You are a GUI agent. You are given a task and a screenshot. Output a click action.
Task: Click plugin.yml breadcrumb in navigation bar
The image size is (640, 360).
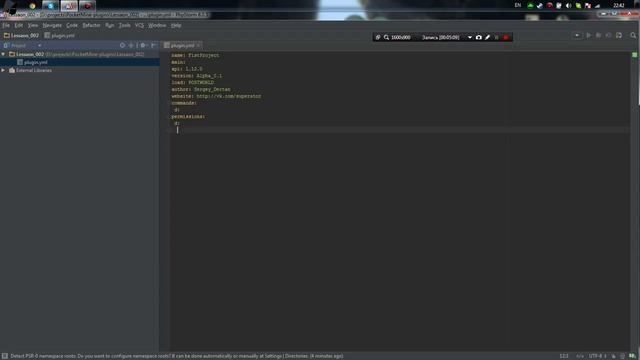click(x=60, y=36)
